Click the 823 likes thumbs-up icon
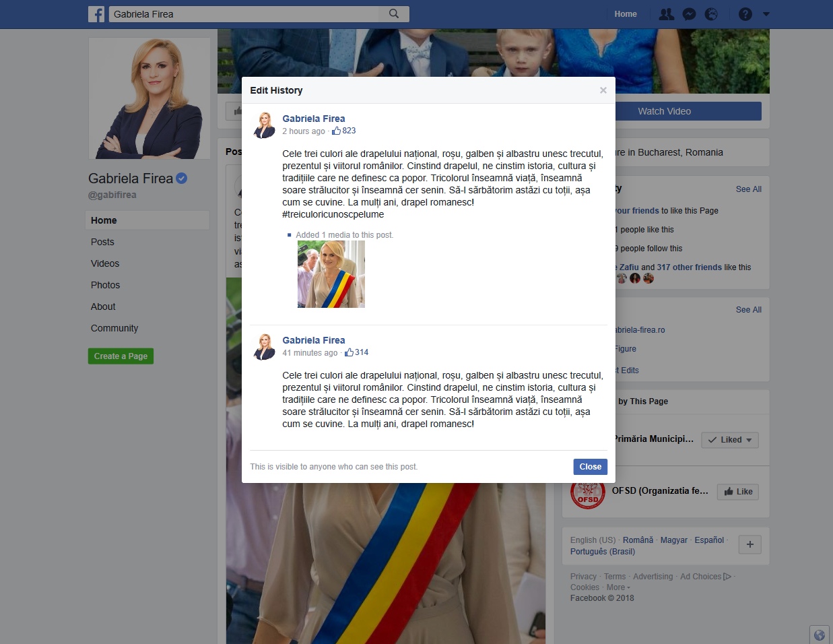This screenshot has height=644, width=833. point(336,131)
